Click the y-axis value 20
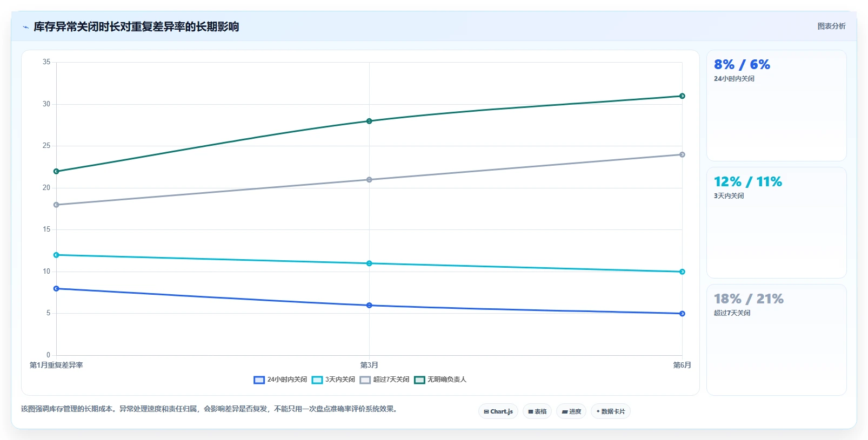The height and width of the screenshot is (440, 868). pyautogui.click(x=46, y=188)
